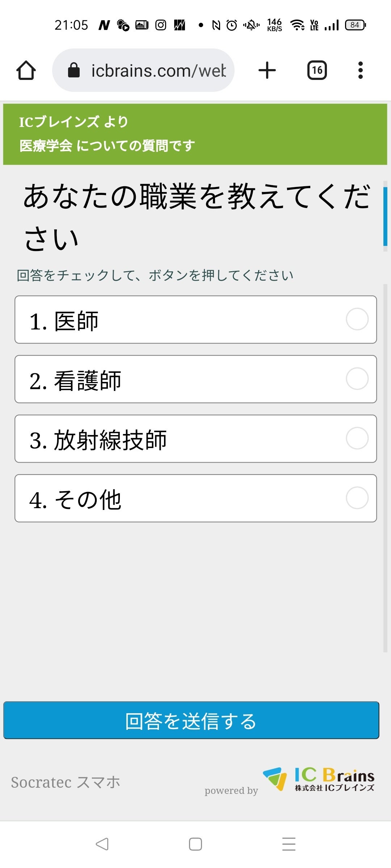This screenshot has height=868, width=391.
Task: Select the その他 radio button
Action: tap(357, 498)
